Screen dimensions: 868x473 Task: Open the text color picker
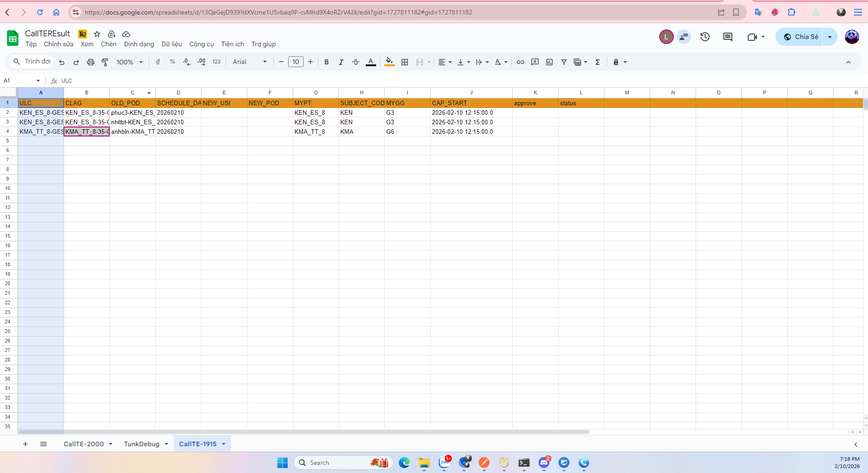point(371,62)
